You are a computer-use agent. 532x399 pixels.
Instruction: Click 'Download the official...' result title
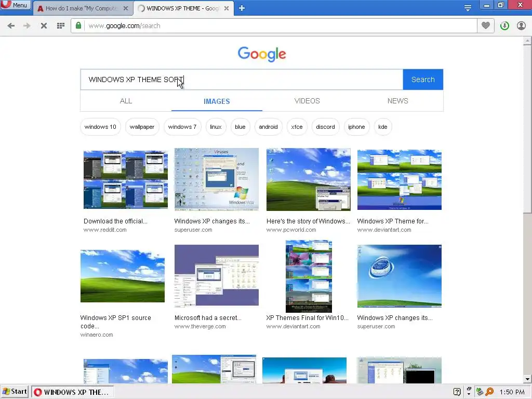(115, 221)
